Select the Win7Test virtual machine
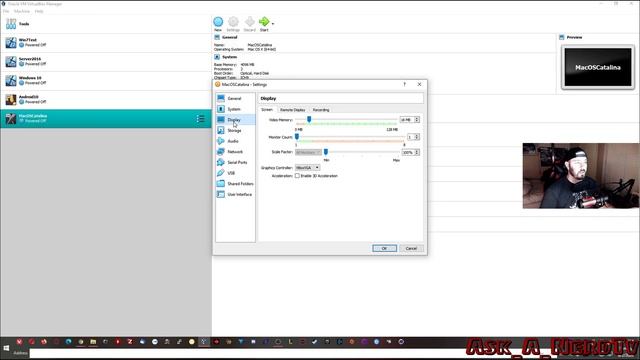 [106, 42]
